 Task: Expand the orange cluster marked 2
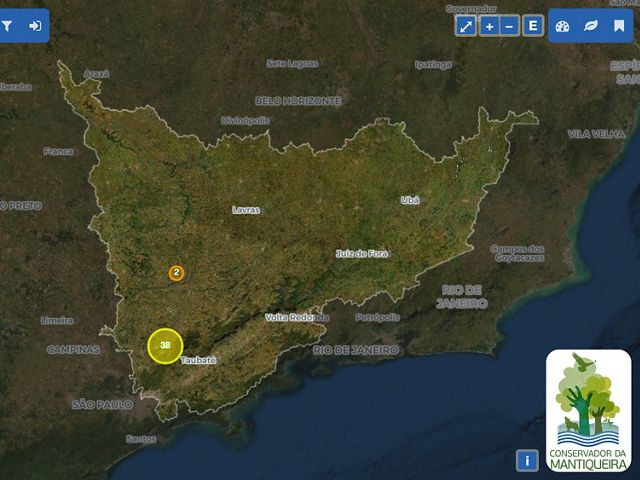pos(176,272)
